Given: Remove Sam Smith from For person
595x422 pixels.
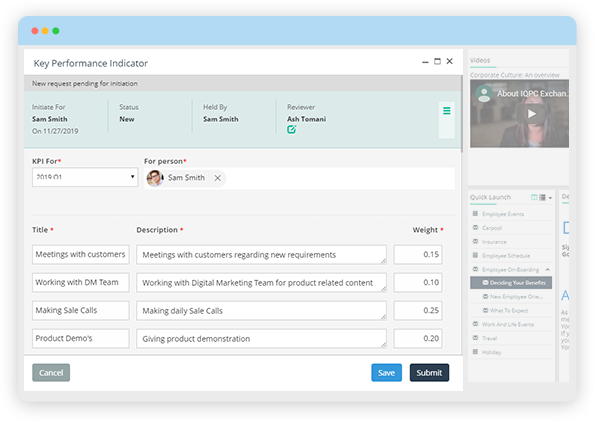Looking at the screenshot, I should 217,178.
